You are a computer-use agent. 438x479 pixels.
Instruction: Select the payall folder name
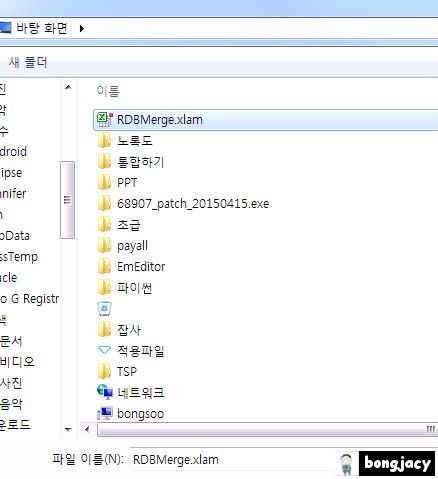coord(132,246)
